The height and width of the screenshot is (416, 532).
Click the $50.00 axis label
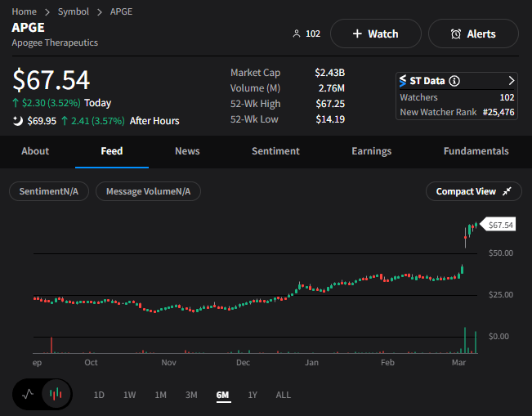pyautogui.click(x=501, y=253)
